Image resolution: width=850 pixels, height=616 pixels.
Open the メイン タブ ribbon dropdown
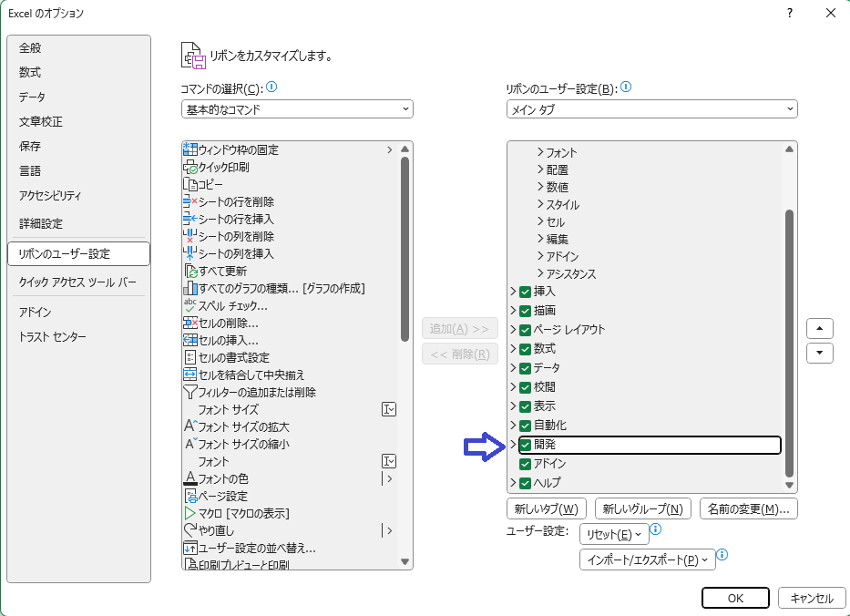(651, 109)
